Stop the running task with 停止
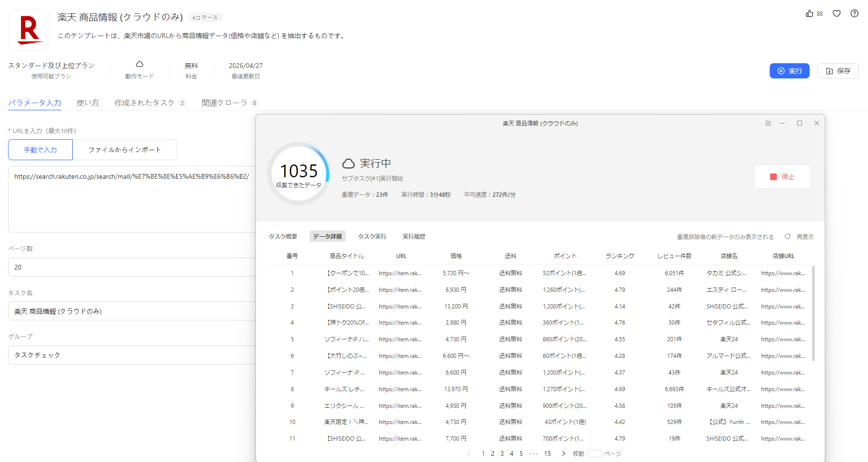 (783, 177)
